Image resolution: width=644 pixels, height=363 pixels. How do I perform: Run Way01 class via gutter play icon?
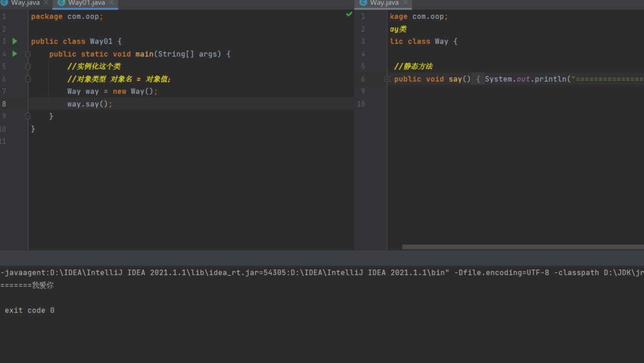click(x=14, y=41)
